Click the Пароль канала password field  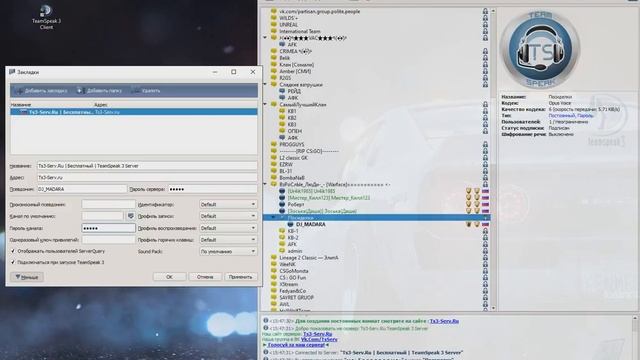[x=108, y=228]
